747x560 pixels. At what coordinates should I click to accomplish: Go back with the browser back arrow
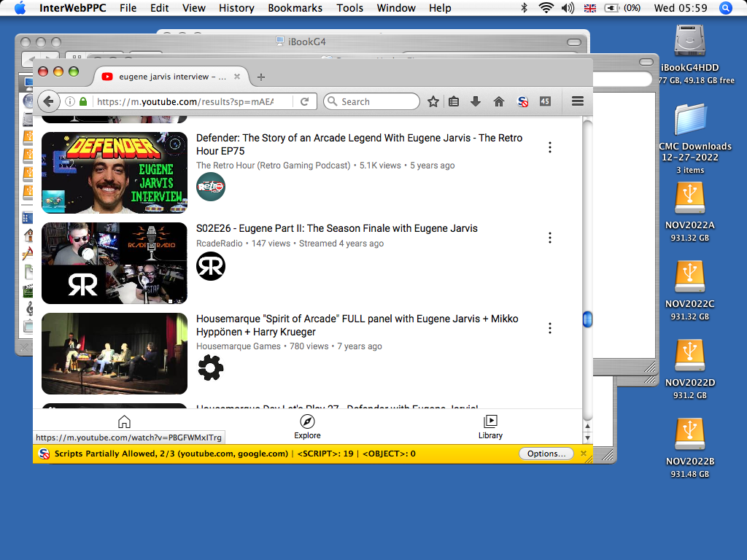[48, 101]
